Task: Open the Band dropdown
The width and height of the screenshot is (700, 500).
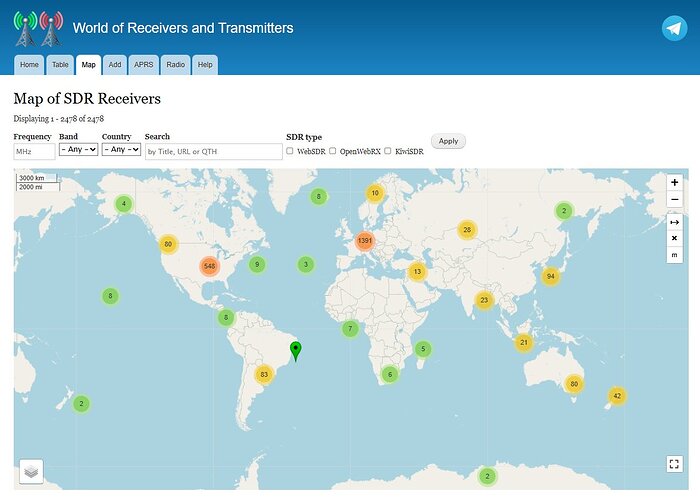Action: click(x=79, y=149)
